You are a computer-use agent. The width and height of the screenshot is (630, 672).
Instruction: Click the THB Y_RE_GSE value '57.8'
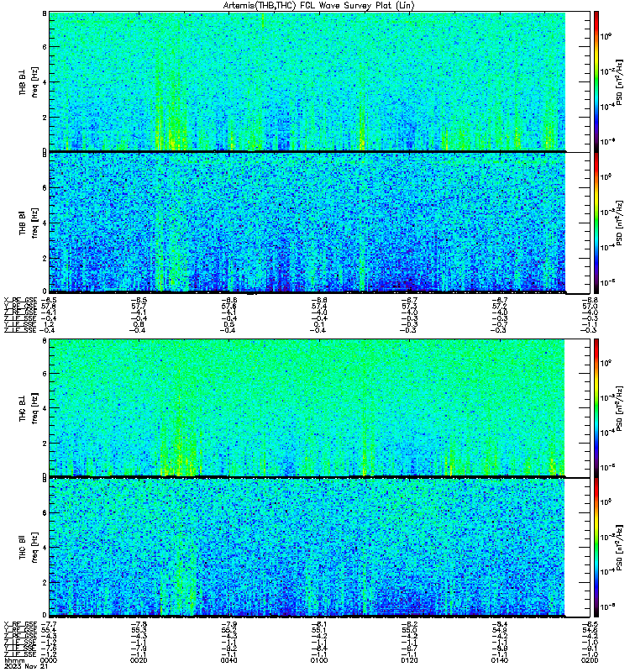click(49, 306)
